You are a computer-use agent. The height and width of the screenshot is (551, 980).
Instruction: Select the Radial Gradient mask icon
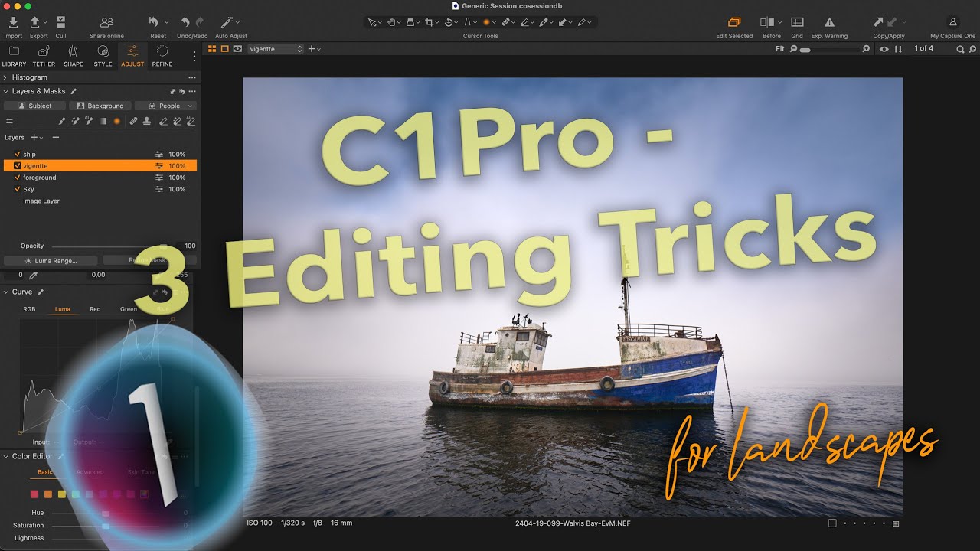point(117,121)
